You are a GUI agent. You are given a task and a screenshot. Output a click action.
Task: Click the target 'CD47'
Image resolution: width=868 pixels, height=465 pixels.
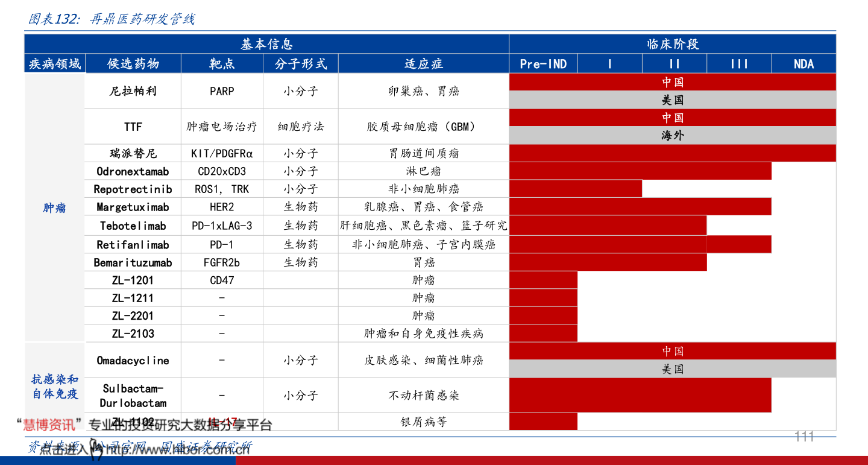(222, 280)
